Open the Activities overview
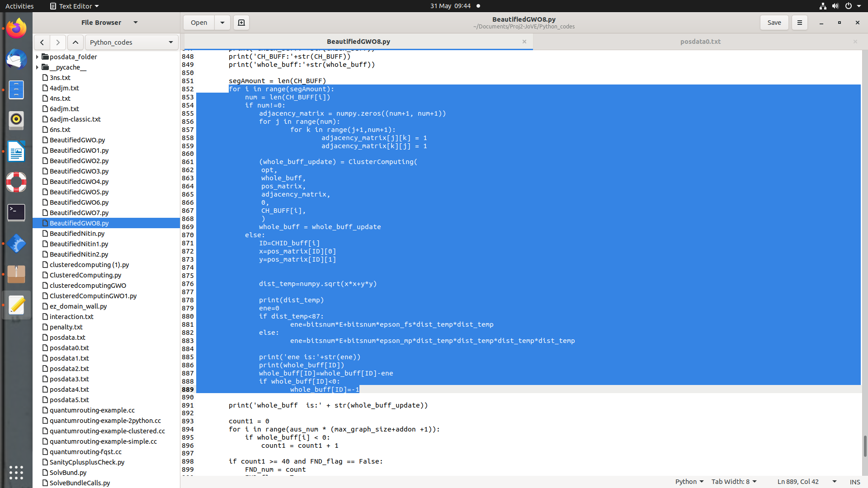Screen dimensions: 868x488 click(19, 6)
